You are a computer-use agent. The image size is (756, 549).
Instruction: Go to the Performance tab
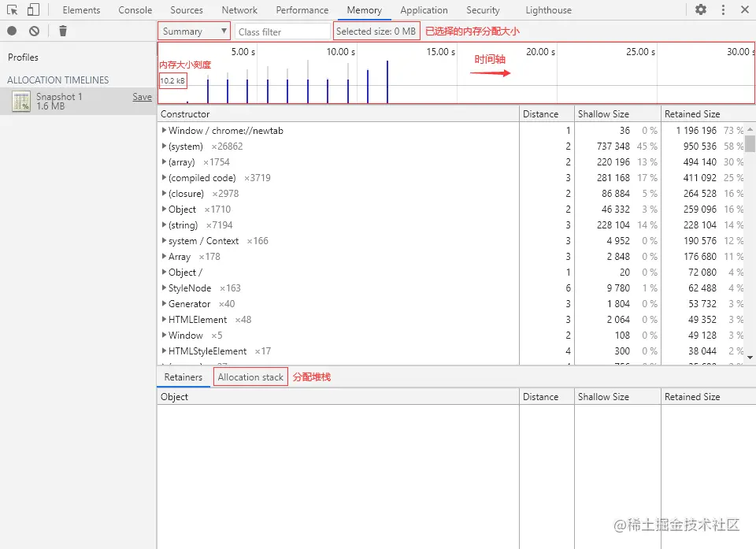point(302,10)
